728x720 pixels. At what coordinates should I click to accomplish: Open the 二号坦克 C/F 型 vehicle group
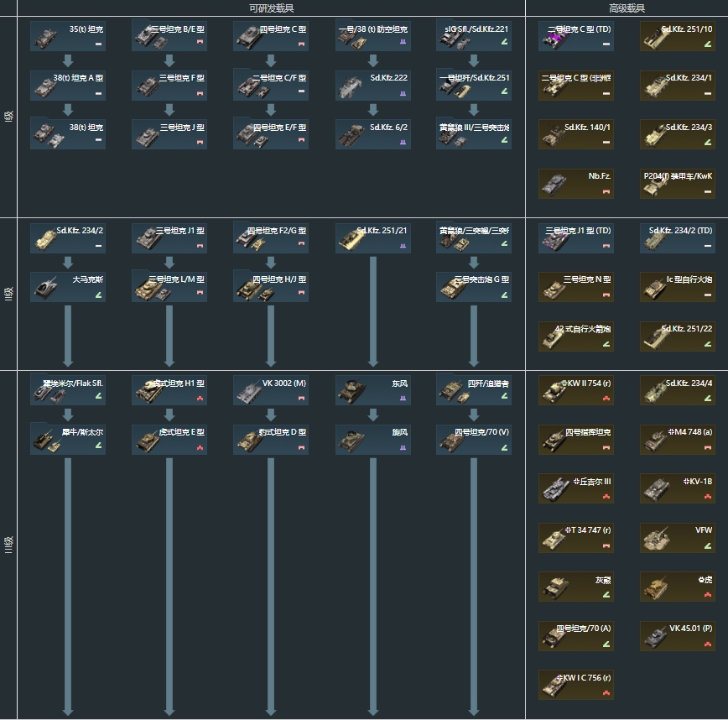click(x=271, y=85)
